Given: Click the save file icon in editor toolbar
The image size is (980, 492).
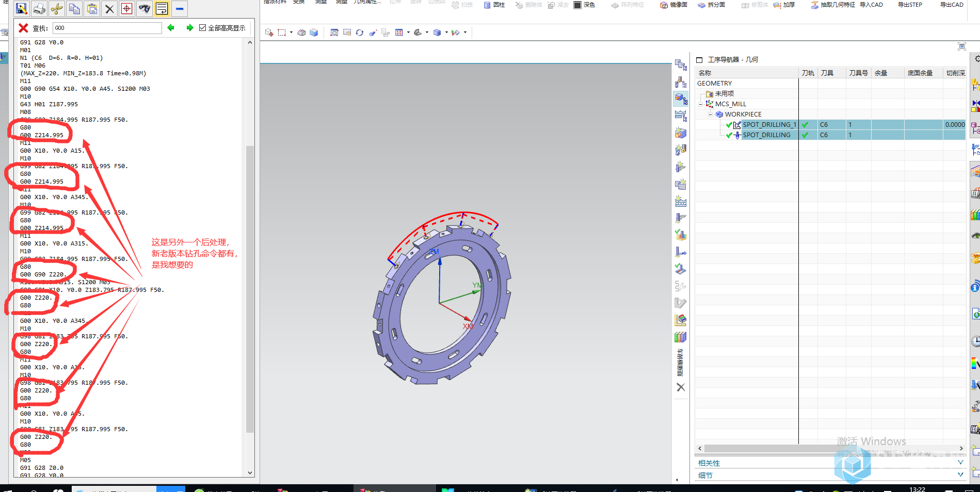Looking at the screenshot, I should click(22, 9).
